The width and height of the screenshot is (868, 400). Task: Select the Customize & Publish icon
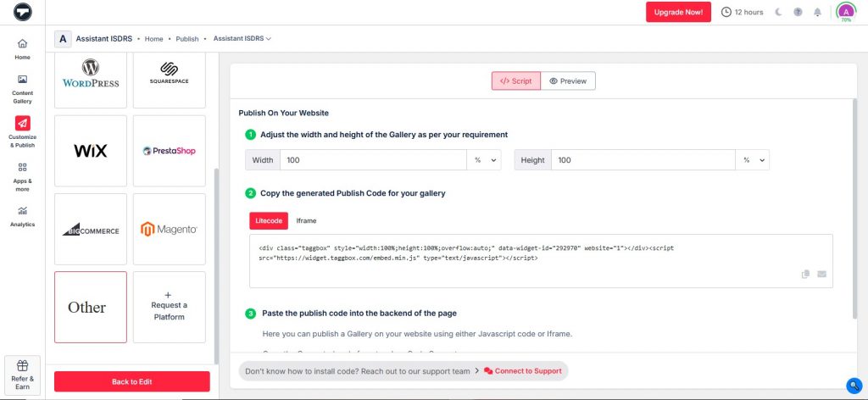coord(23,123)
